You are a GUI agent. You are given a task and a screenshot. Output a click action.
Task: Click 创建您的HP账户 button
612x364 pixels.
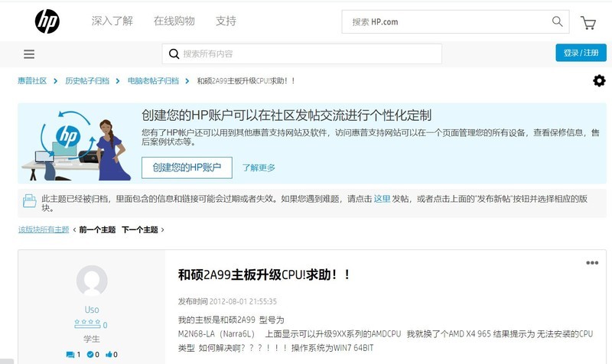coord(187,167)
